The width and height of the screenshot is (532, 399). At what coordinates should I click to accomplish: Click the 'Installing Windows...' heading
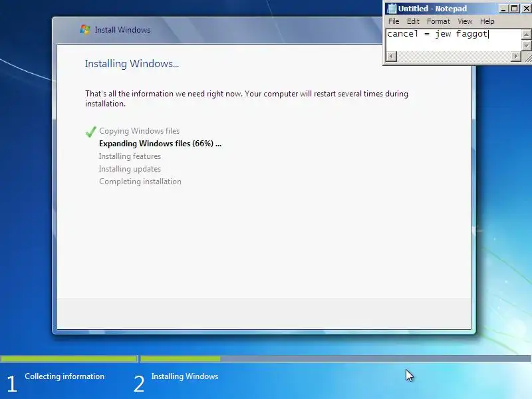pyautogui.click(x=132, y=64)
